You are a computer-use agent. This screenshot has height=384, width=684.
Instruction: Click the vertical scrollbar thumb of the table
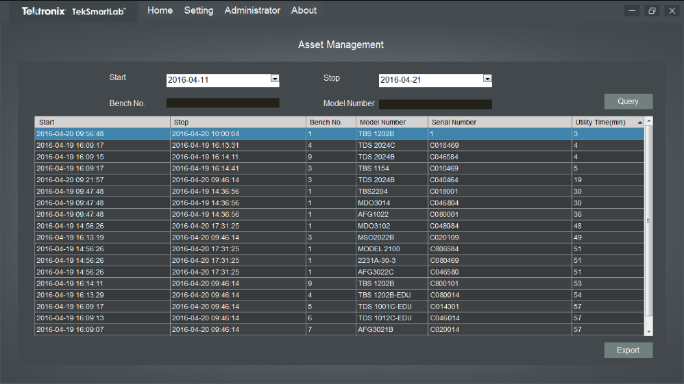(x=649, y=220)
